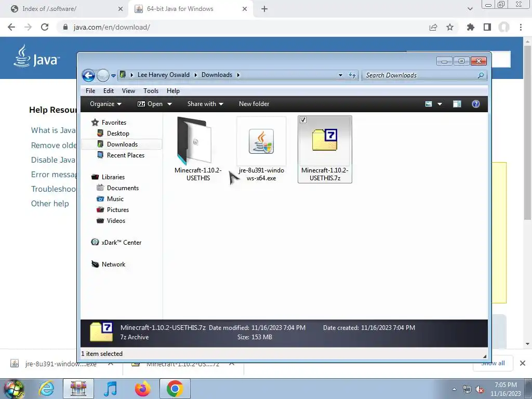Expand the Open button's dropdown arrow
The image size is (532, 399).
pos(170,104)
